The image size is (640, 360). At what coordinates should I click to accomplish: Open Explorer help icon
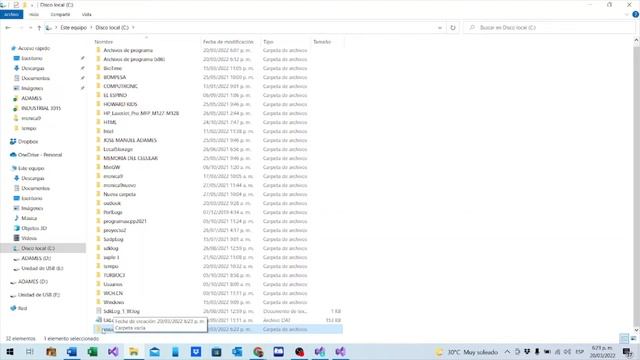[636, 14]
